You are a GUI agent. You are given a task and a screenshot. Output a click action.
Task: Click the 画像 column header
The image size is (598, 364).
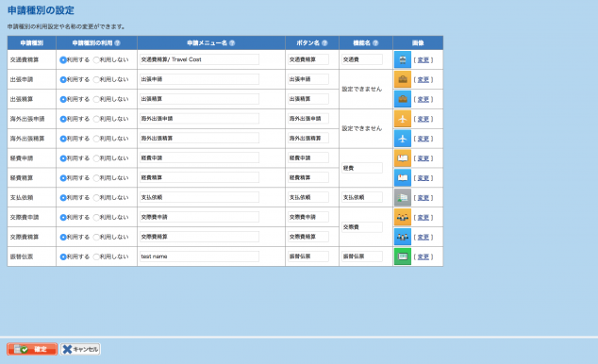click(x=418, y=43)
